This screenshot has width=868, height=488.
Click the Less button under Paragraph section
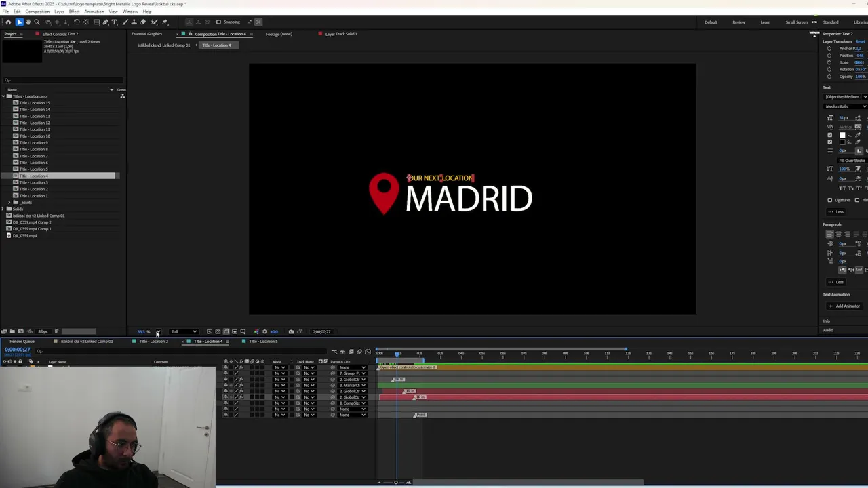(x=836, y=281)
